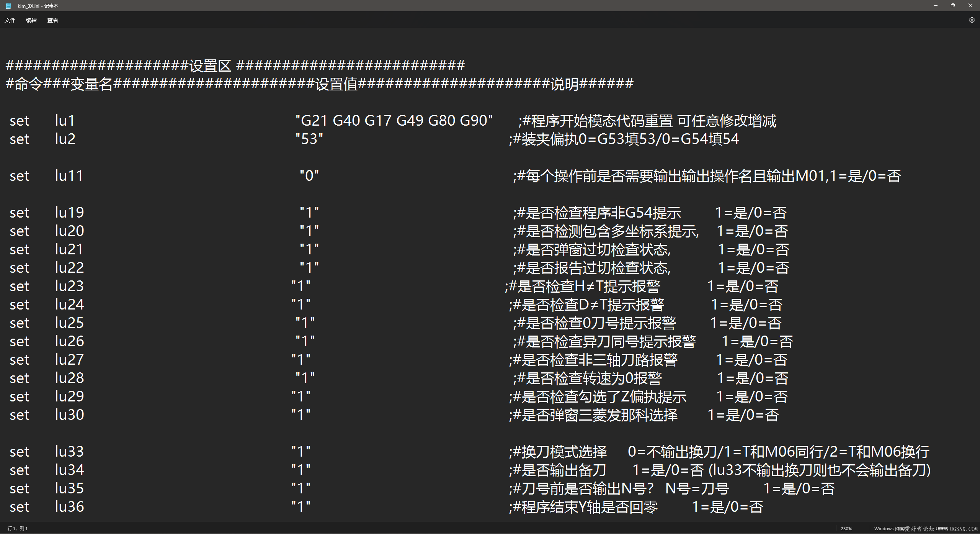Click the 230% zoom level in status bar
Screen dimensions: 980x534
point(846,529)
